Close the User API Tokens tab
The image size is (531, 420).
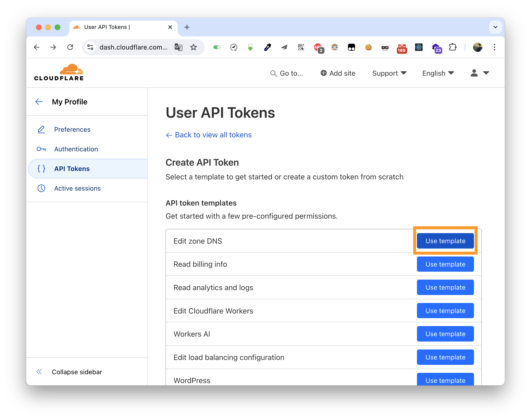pos(170,27)
